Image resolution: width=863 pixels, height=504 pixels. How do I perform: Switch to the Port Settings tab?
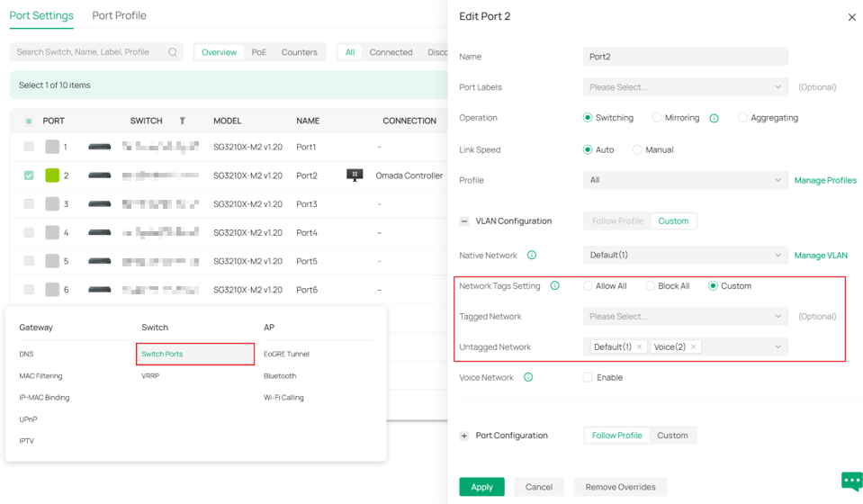tap(41, 15)
